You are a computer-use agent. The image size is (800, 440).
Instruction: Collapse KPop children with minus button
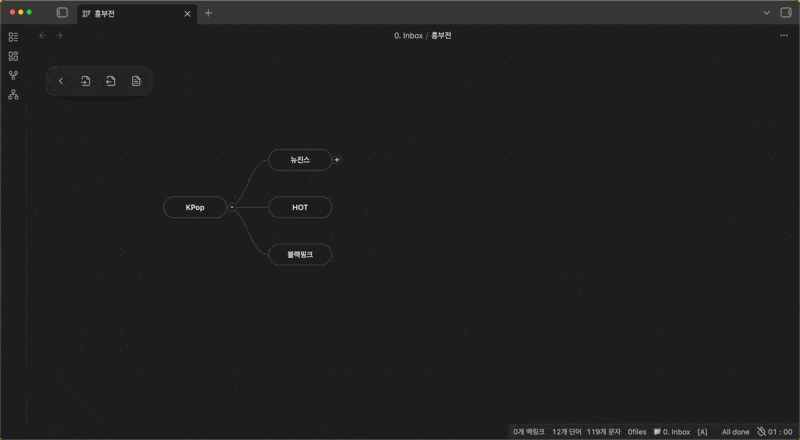(x=232, y=207)
